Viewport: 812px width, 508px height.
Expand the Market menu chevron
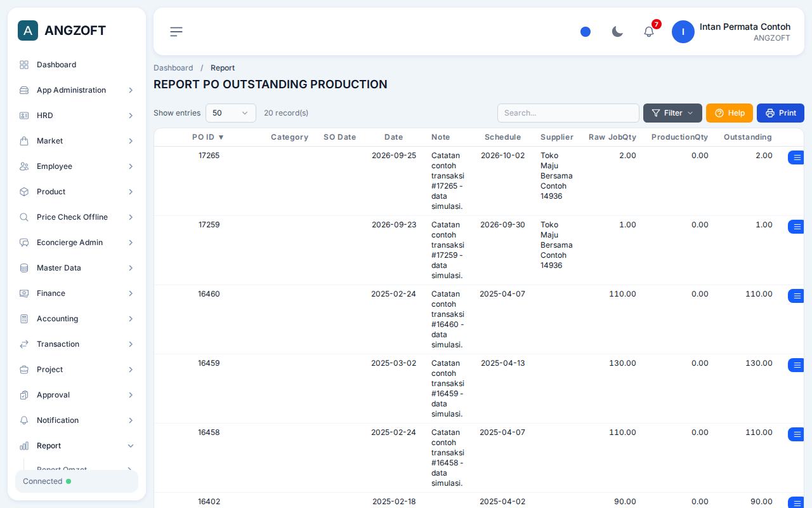[131, 141]
